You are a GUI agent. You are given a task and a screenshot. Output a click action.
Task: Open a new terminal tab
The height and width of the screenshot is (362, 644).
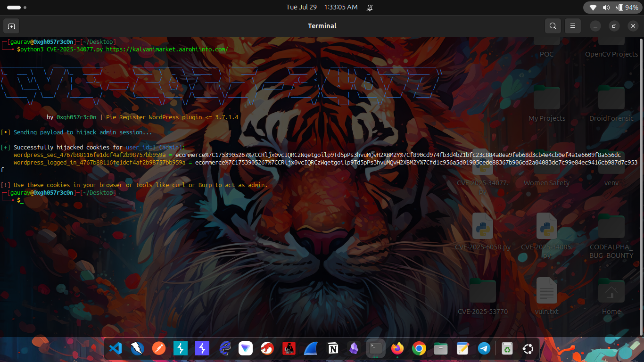pyautogui.click(x=12, y=25)
